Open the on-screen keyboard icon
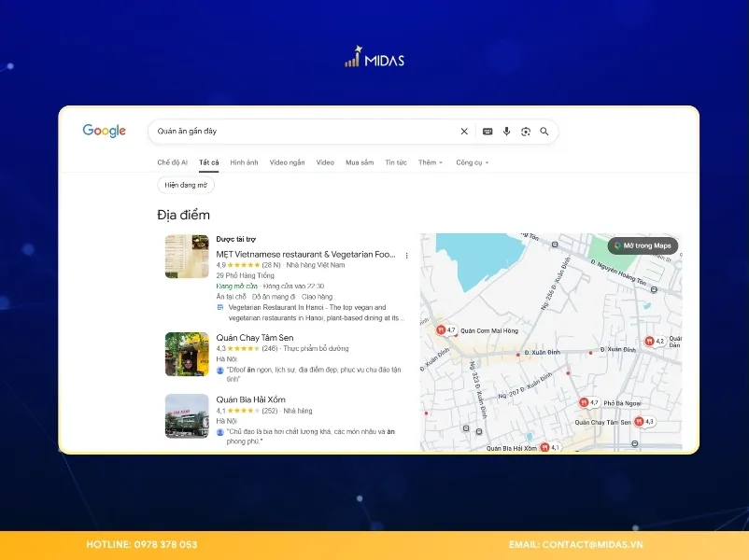This screenshot has width=749, height=560. (488, 132)
